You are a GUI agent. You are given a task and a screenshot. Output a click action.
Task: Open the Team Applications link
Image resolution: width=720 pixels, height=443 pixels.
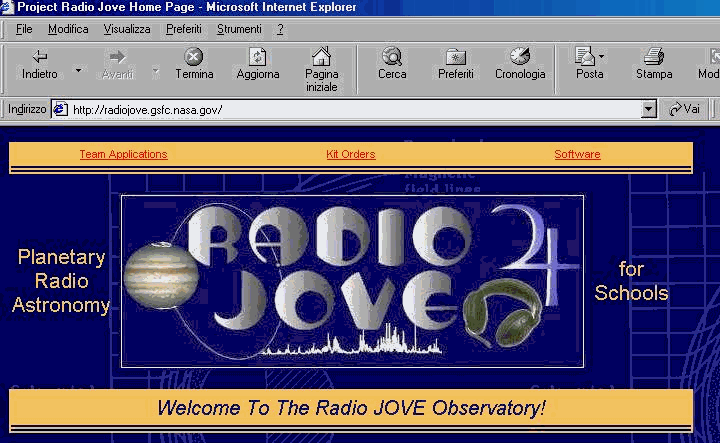[x=123, y=154]
